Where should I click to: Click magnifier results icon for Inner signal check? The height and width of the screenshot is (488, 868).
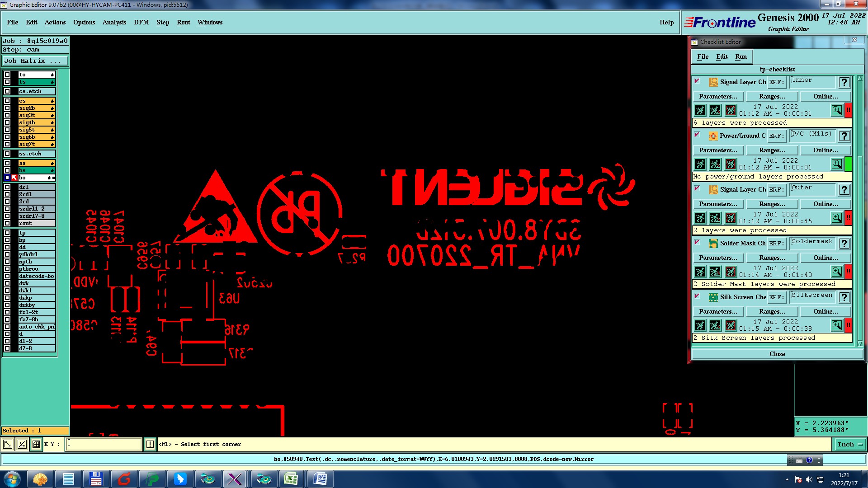coord(836,110)
